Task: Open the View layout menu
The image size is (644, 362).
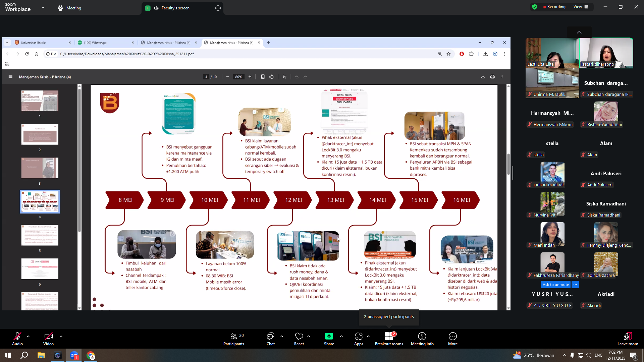Action: click(581, 7)
